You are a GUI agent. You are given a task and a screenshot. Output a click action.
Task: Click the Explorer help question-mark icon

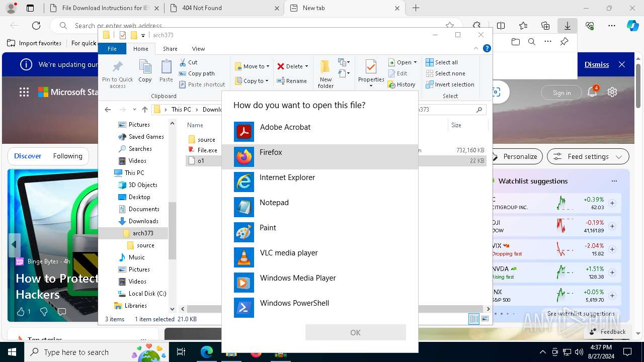487,49
